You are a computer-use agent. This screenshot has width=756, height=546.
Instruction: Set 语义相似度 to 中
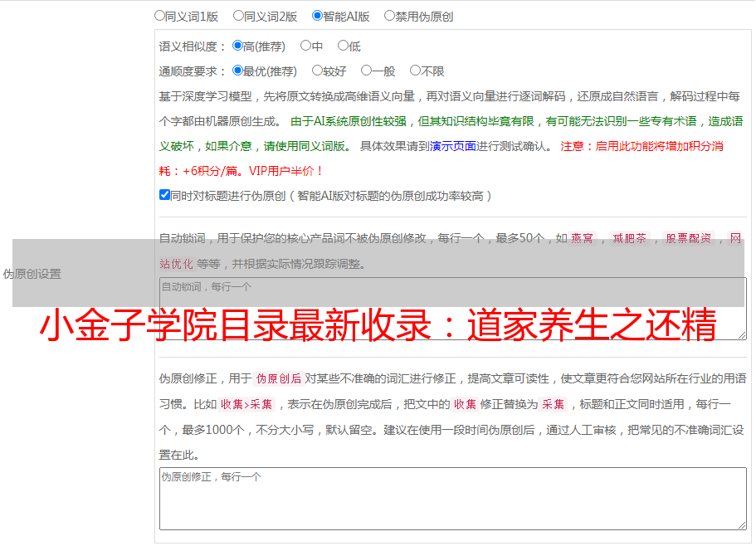(x=305, y=46)
